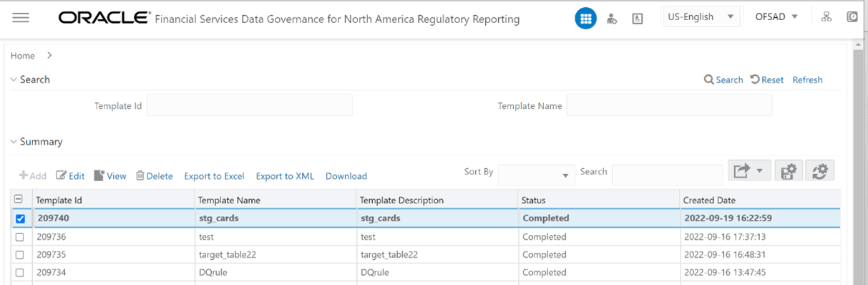Open the blue application grid icon

(x=586, y=19)
